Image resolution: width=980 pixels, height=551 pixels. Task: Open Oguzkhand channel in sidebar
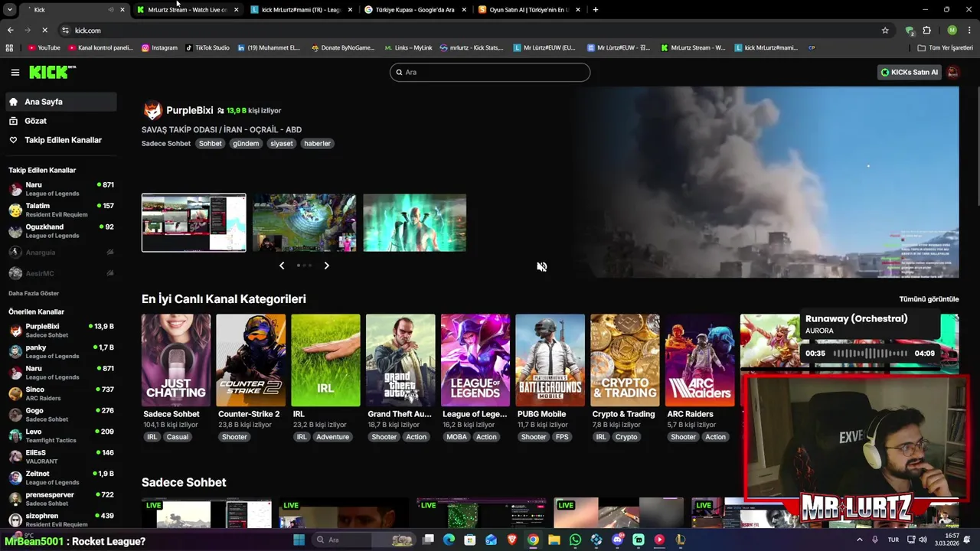coord(61,231)
